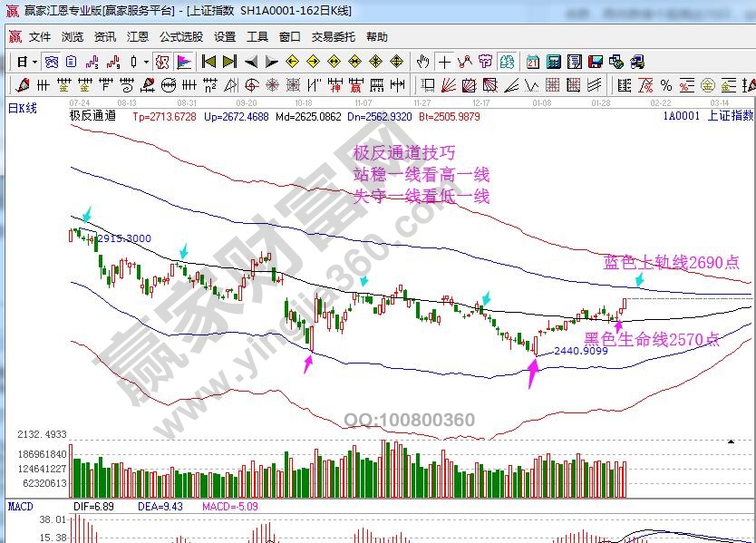756x543 pixels.
Task: Click the MACD indicator panel label
Action: [20, 505]
